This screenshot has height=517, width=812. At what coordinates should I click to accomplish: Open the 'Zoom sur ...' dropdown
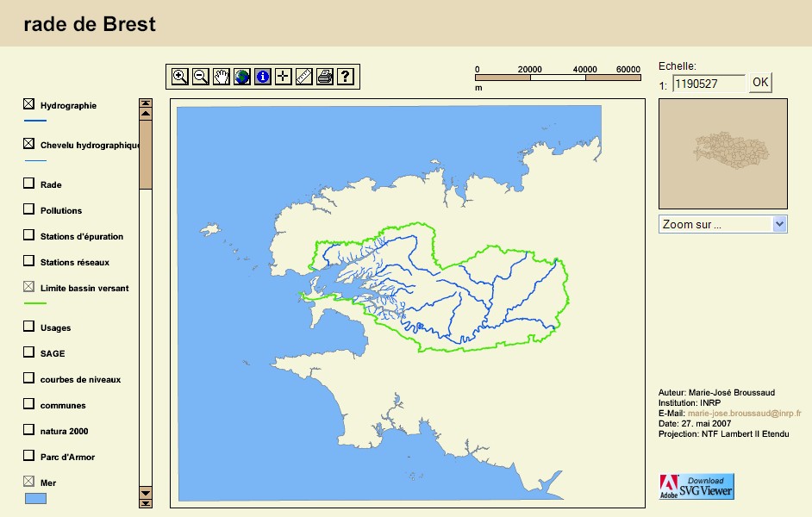click(x=722, y=224)
